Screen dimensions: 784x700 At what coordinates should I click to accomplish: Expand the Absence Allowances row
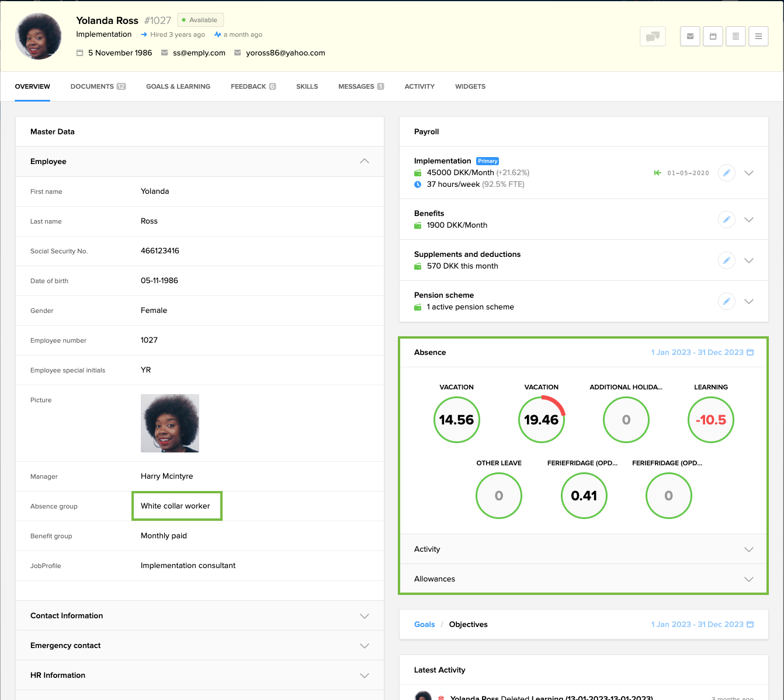[x=748, y=579]
